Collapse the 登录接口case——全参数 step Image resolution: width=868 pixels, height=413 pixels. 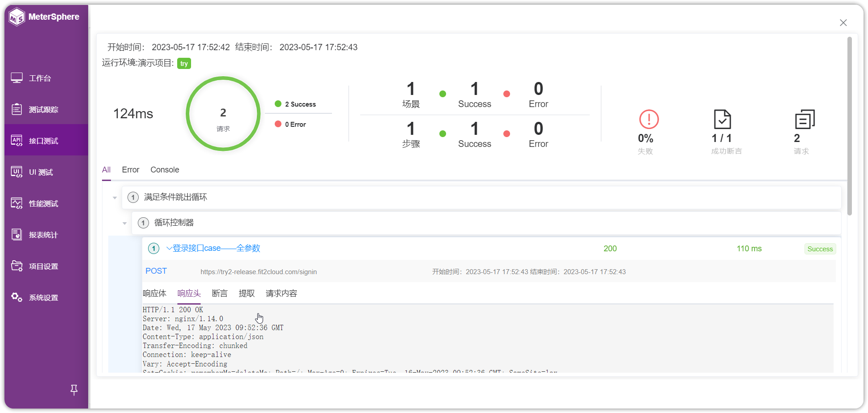click(169, 248)
